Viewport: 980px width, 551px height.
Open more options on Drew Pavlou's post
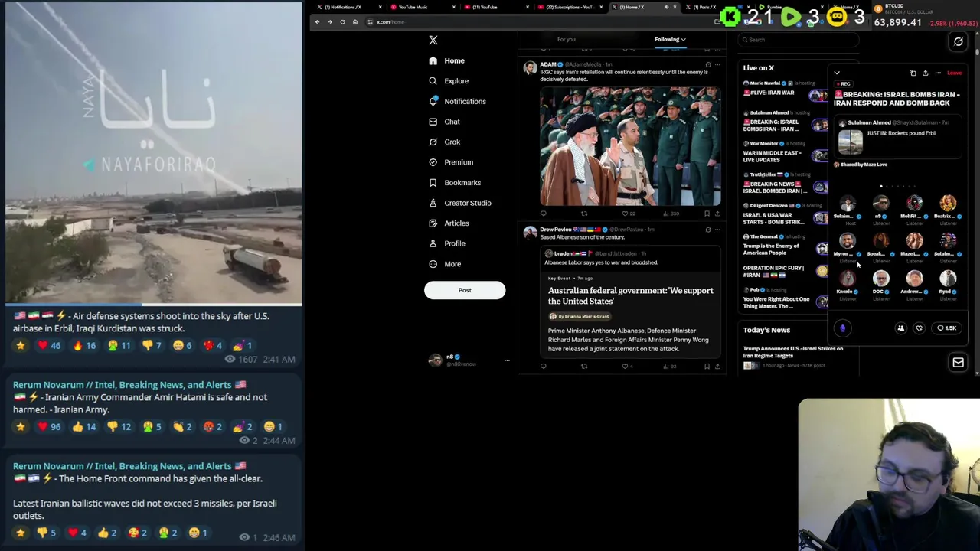tap(717, 230)
